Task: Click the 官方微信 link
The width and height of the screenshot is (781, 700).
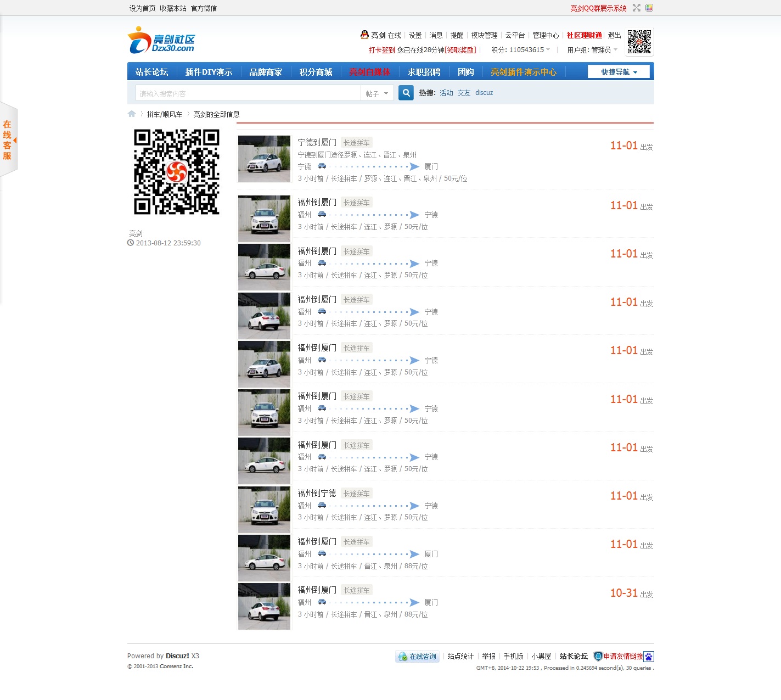Action: tap(204, 8)
